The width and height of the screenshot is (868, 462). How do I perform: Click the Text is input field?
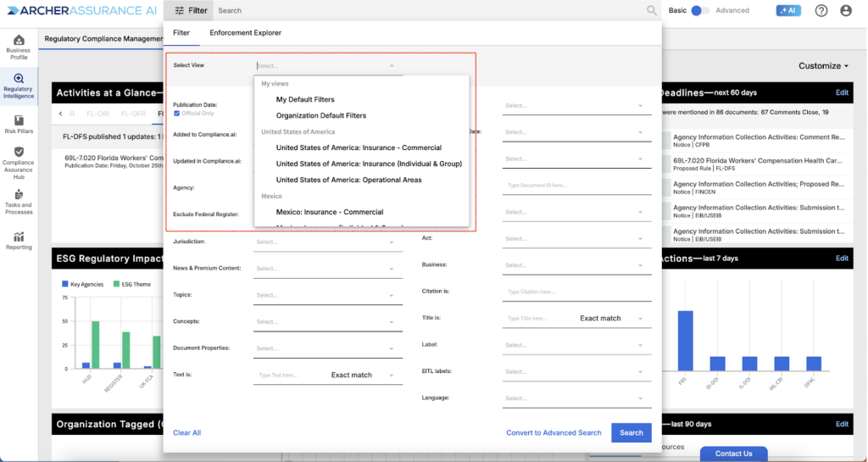(x=291, y=376)
